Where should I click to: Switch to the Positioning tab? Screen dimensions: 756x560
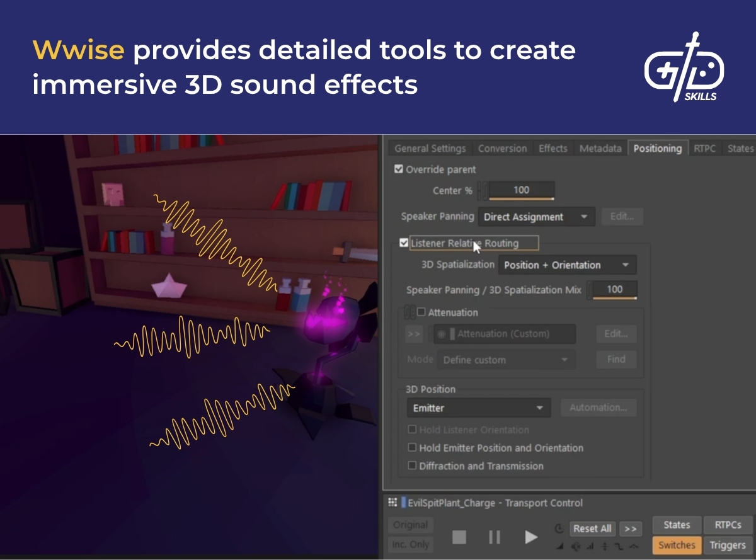[657, 148]
